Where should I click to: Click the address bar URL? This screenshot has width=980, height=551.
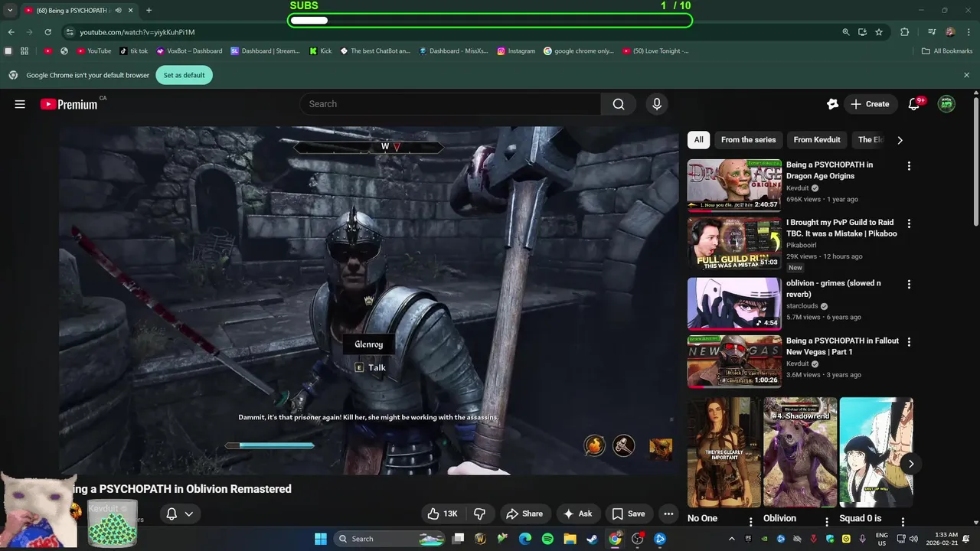(138, 32)
